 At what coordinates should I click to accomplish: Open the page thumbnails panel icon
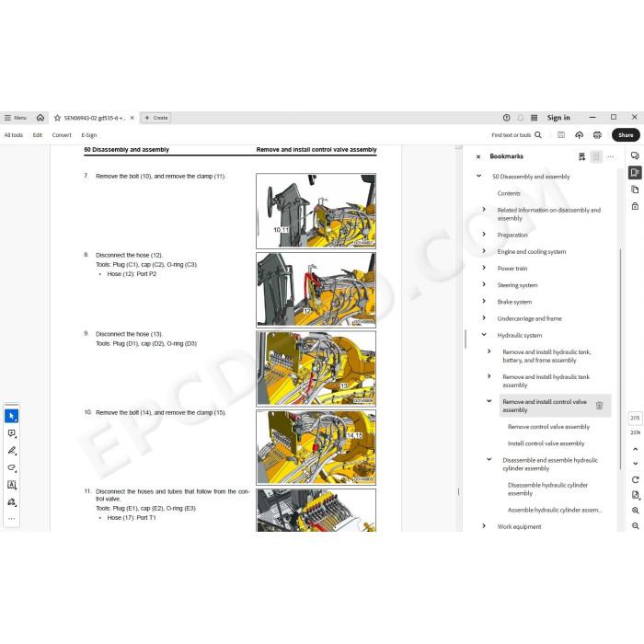tap(635, 190)
